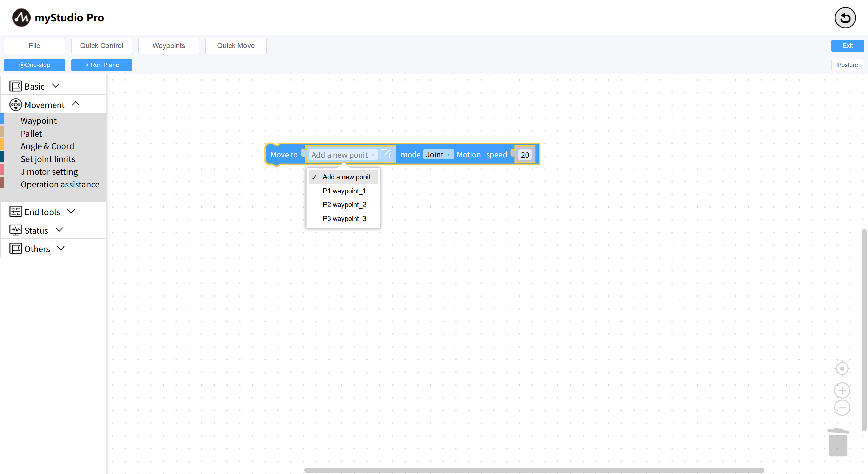Click the speed value field showing 20

(525, 155)
